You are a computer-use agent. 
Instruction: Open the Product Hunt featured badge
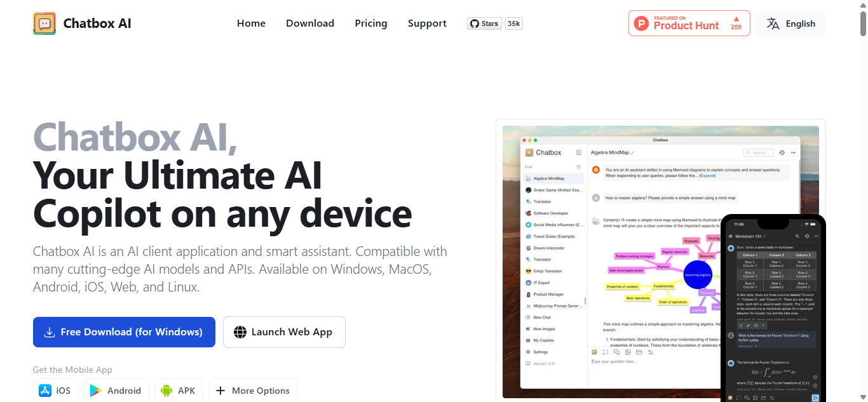(689, 23)
